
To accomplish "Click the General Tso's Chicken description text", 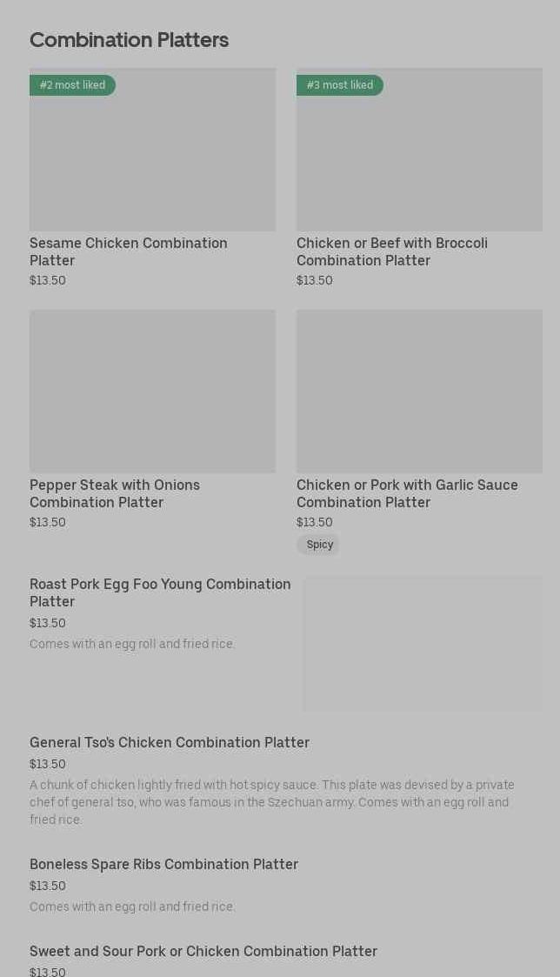I will [x=271, y=802].
